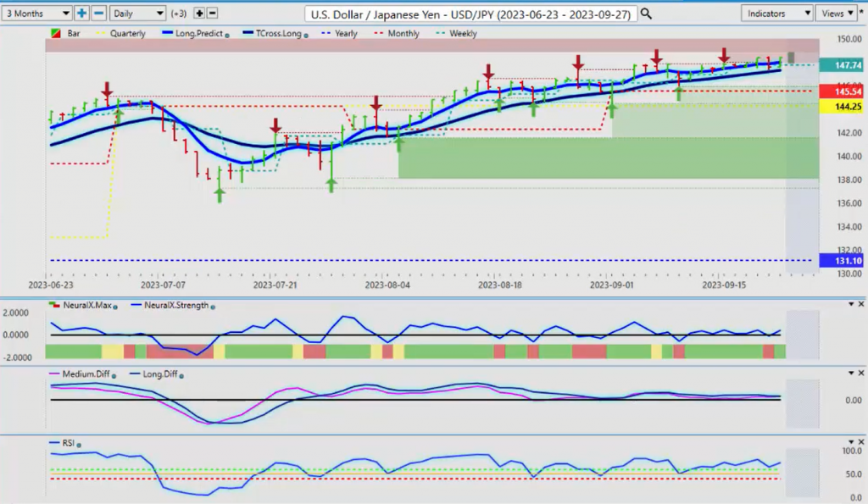
Task: Click the 2023-07-07 date axis label
Action: pos(163,285)
